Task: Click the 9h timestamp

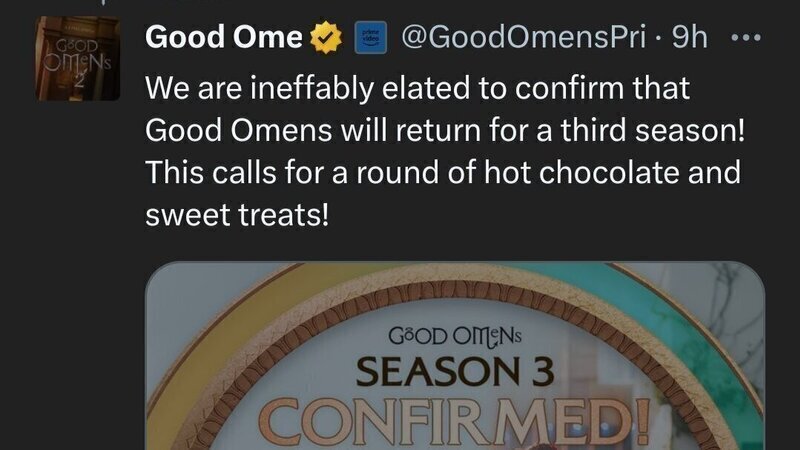Action: (x=690, y=39)
